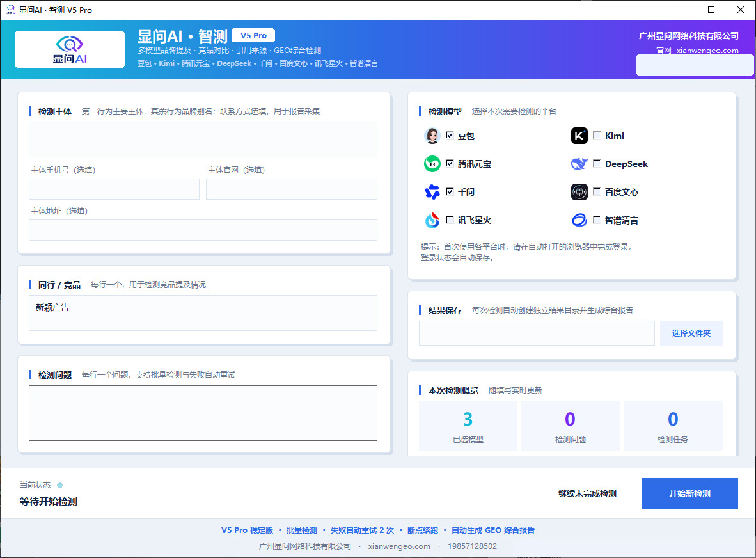Click the 等待开始检测 status text
The height and width of the screenshot is (558, 756).
[x=48, y=502]
